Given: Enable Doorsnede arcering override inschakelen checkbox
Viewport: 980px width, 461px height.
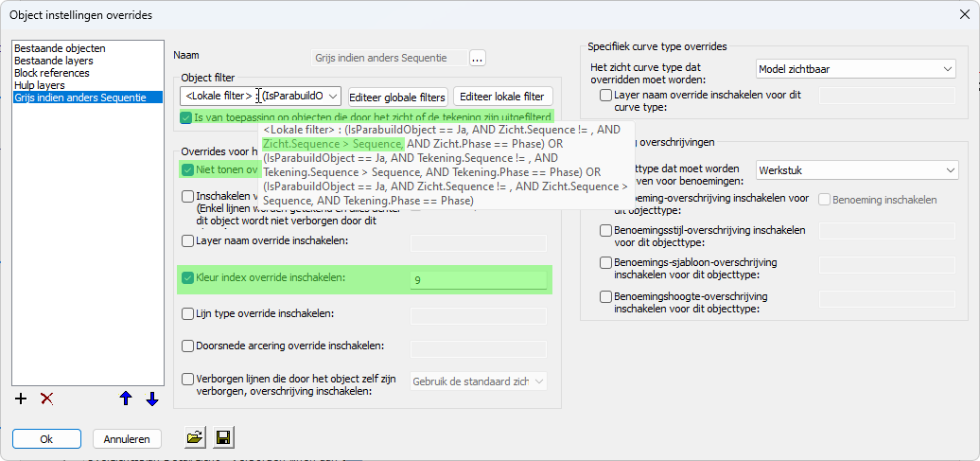Looking at the screenshot, I should [x=187, y=346].
